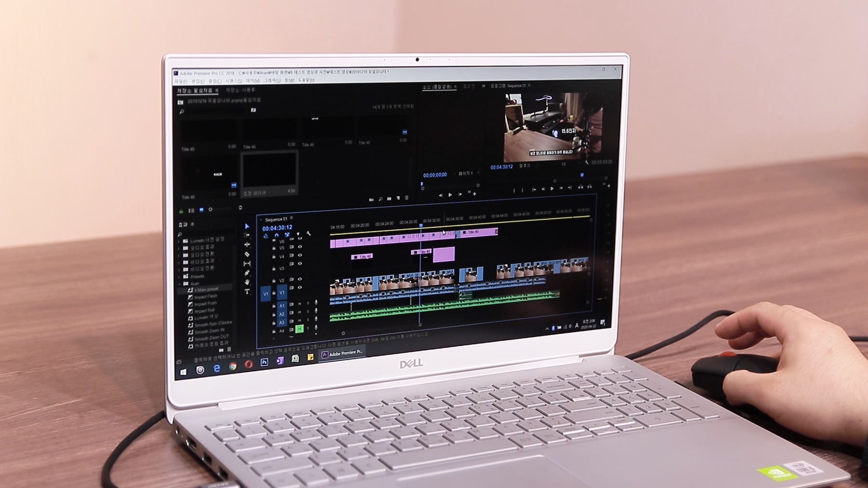Select the 1 Main preset effect
The width and height of the screenshot is (868, 488).
pos(207,290)
